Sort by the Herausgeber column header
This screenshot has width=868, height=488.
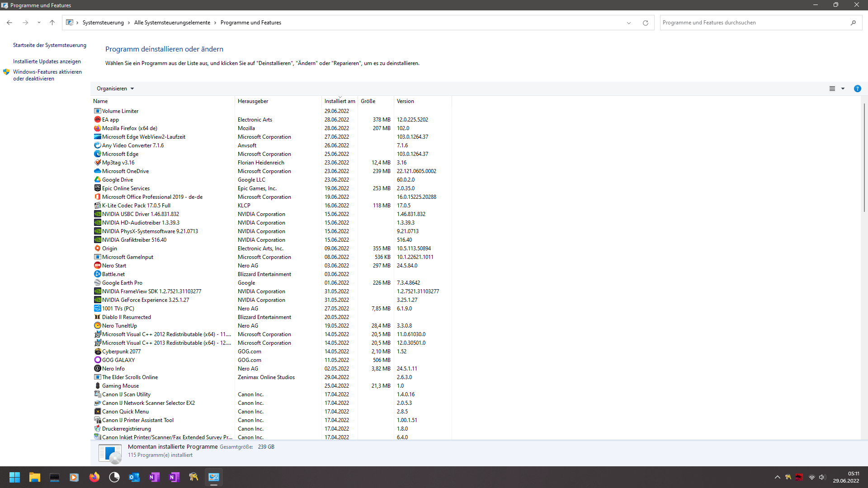(x=278, y=101)
